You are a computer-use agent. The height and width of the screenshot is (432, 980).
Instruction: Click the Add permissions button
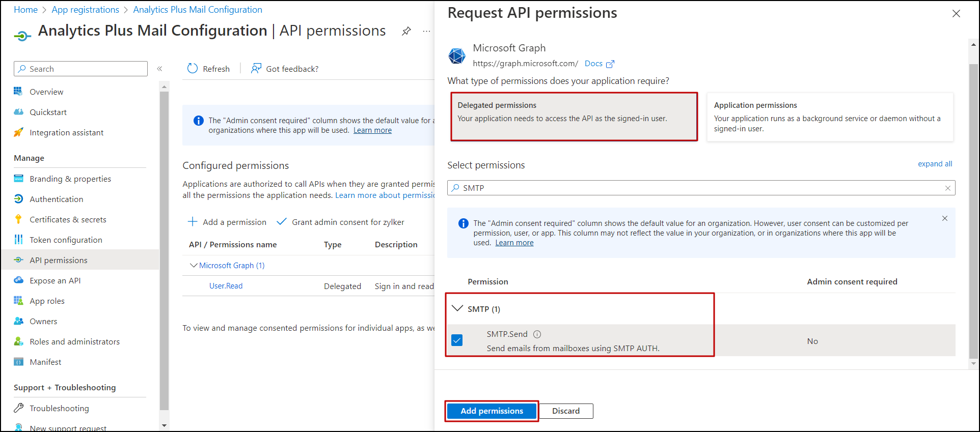click(x=491, y=411)
